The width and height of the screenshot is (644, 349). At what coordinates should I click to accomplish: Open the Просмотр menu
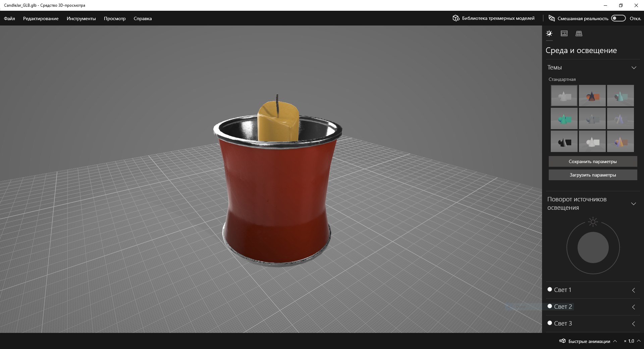tap(115, 18)
